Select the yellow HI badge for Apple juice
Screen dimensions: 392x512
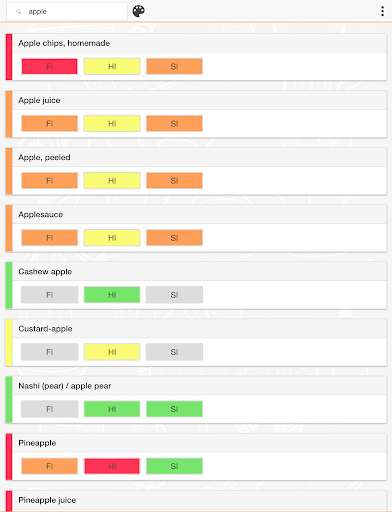coord(112,124)
